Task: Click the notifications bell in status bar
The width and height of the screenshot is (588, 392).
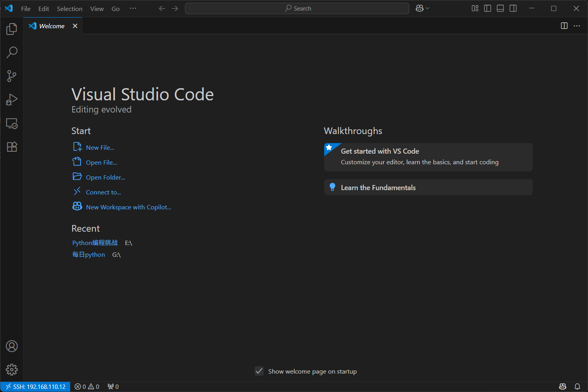Action: [x=577, y=387]
